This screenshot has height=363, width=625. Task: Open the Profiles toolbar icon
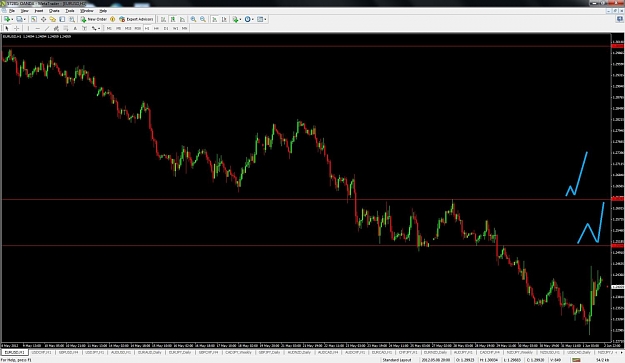pyautogui.click(x=19, y=19)
